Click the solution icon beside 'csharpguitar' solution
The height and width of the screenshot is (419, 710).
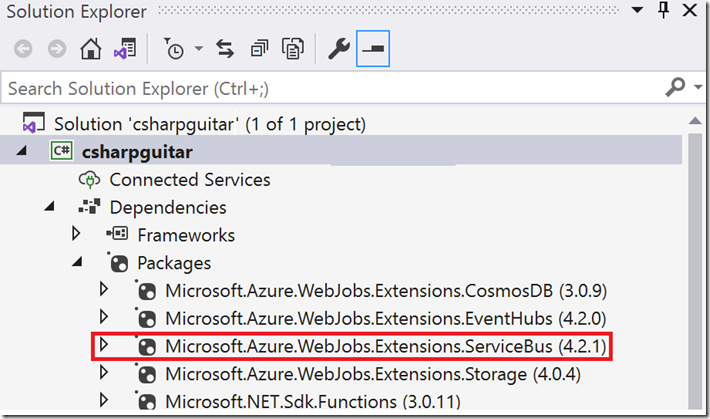33,123
